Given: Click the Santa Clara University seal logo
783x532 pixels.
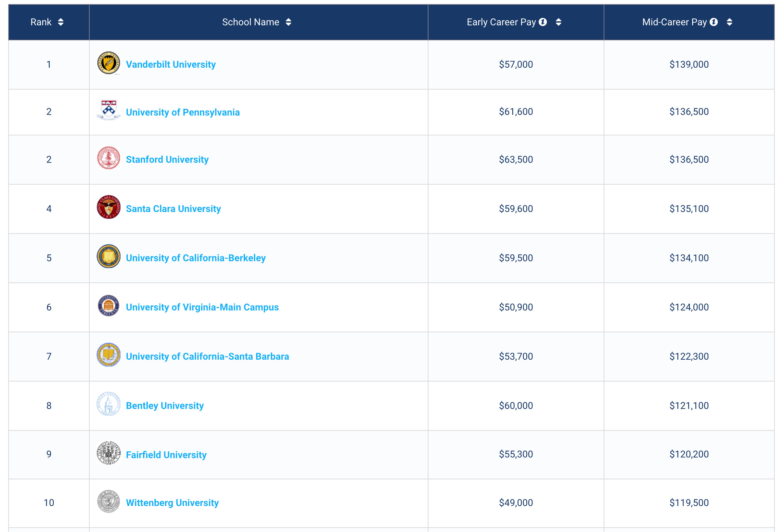Looking at the screenshot, I should (108, 207).
